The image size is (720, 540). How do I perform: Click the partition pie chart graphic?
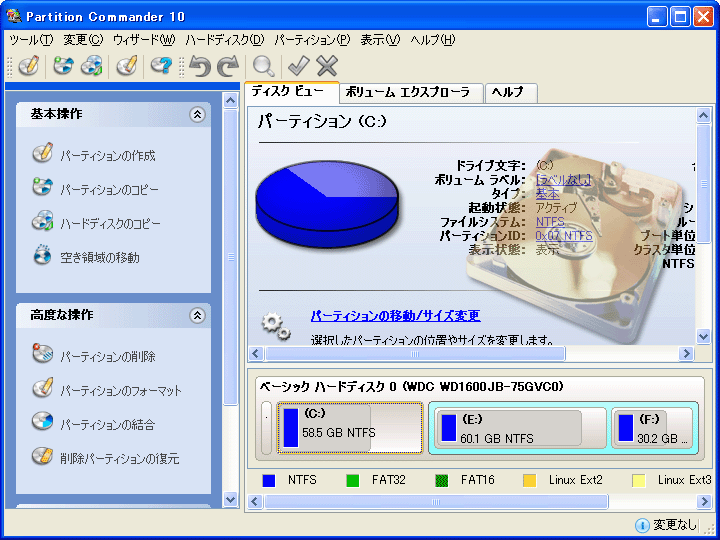(327, 203)
